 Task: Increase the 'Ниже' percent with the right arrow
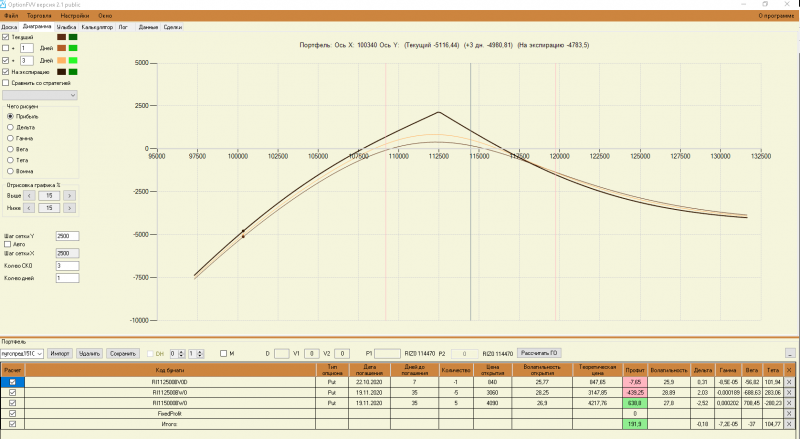(69, 208)
